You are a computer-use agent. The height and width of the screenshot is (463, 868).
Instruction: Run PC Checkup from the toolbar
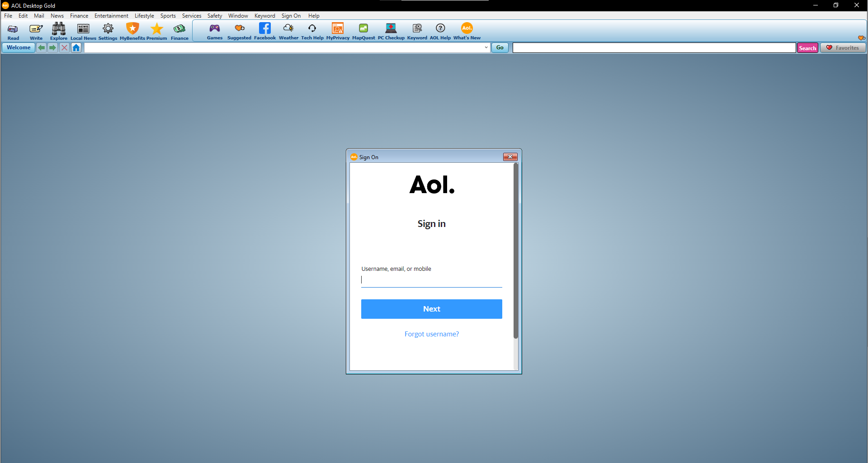click(x=391, y=31)
